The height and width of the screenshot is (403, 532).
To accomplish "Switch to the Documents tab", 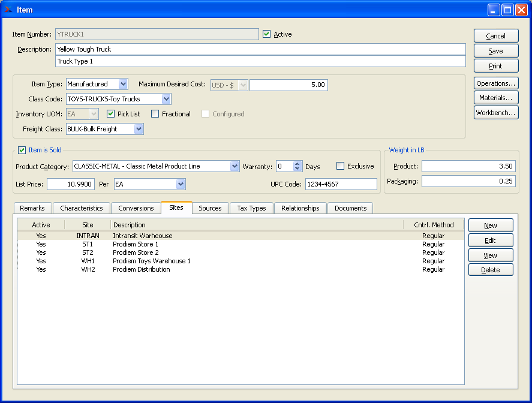I will 350,208.
